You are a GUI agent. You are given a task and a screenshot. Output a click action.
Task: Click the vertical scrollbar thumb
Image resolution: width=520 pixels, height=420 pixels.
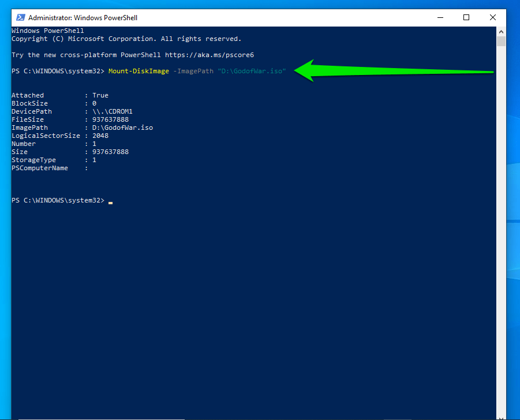[501, 42]
